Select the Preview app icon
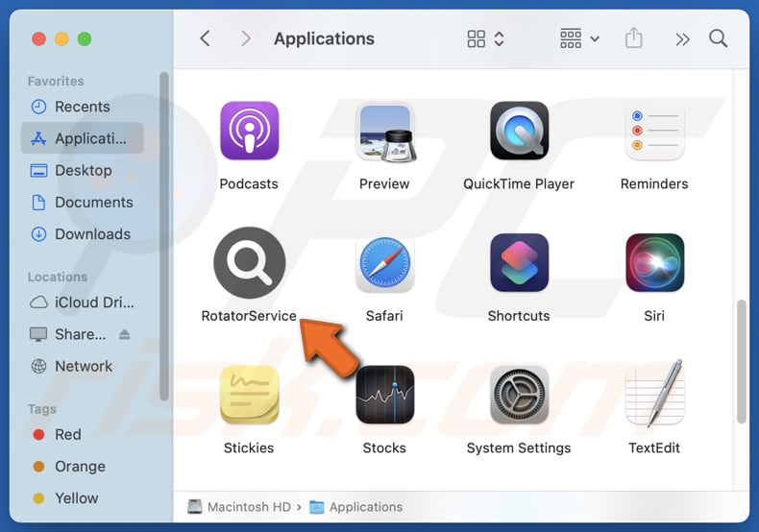 point(385,132)
